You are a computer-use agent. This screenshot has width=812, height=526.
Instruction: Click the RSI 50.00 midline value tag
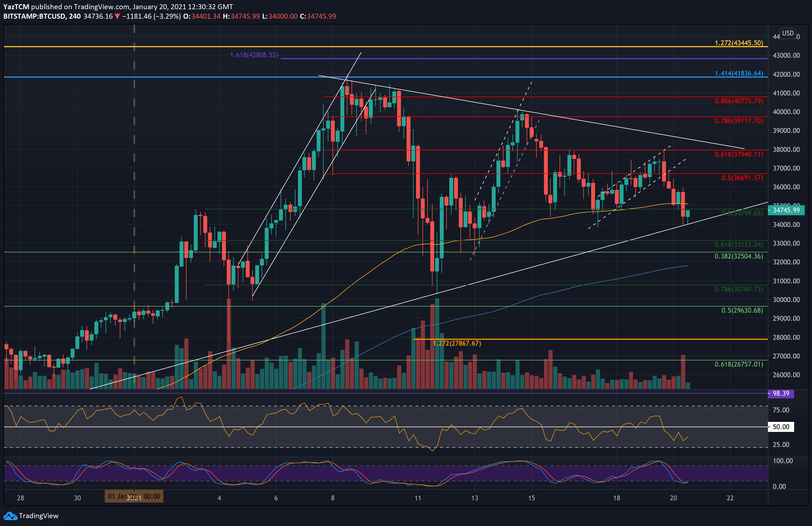781,427
